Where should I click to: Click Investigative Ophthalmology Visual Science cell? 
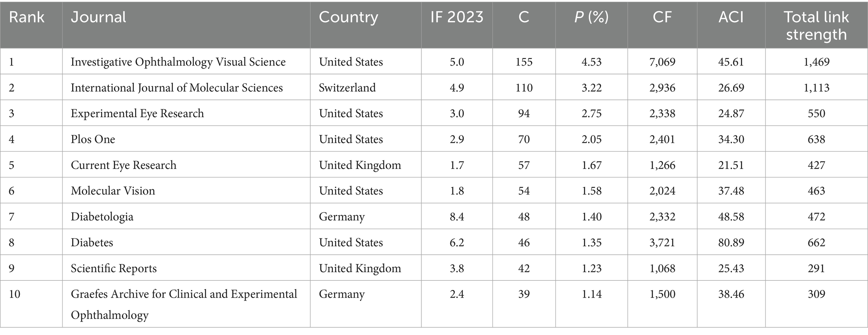(x=178, y=62)
